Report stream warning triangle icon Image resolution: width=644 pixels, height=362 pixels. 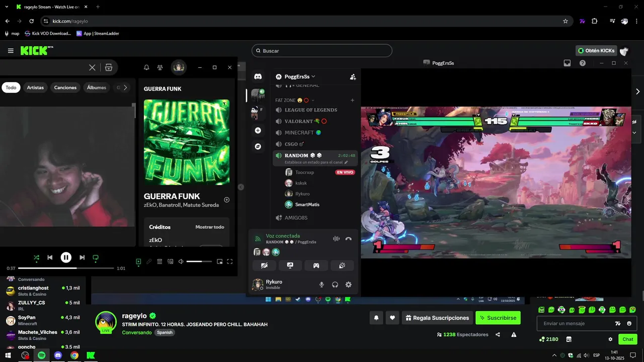[514, 334]
